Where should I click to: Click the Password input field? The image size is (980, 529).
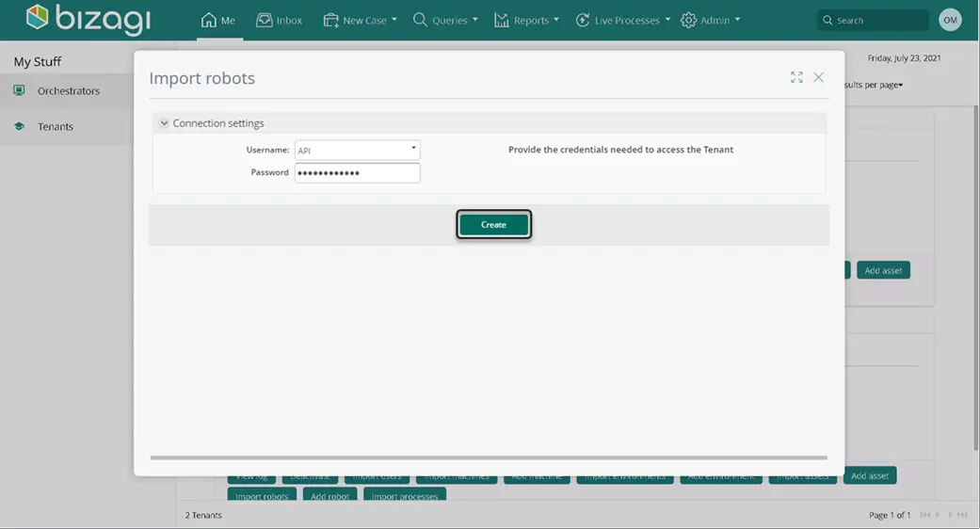357,173
